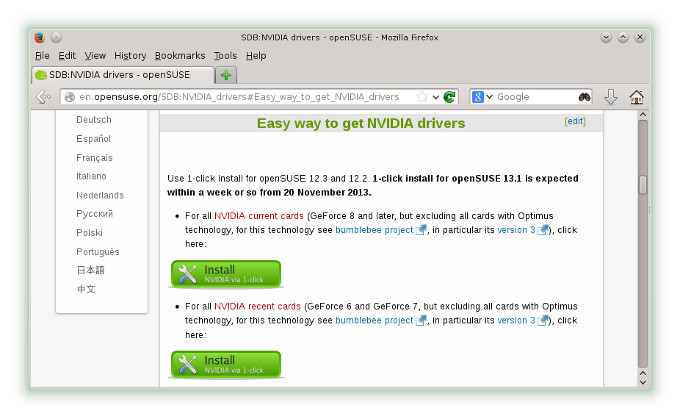
Task: Open the NVIDIA recent cards link
Action: click(x=258, y=307)
